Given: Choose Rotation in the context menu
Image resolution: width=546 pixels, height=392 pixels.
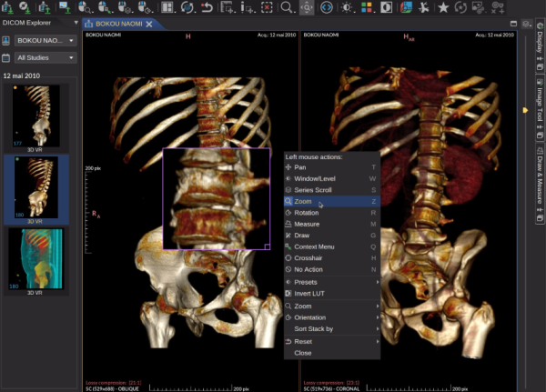Looking at the screenshot, I should click(332, 213).
